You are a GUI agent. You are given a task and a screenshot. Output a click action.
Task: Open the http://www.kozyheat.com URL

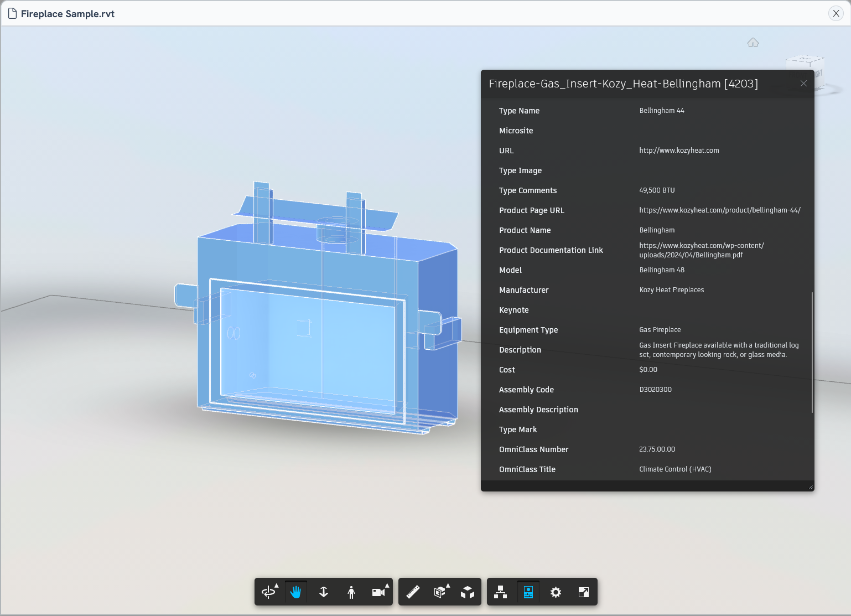(679, 151)
